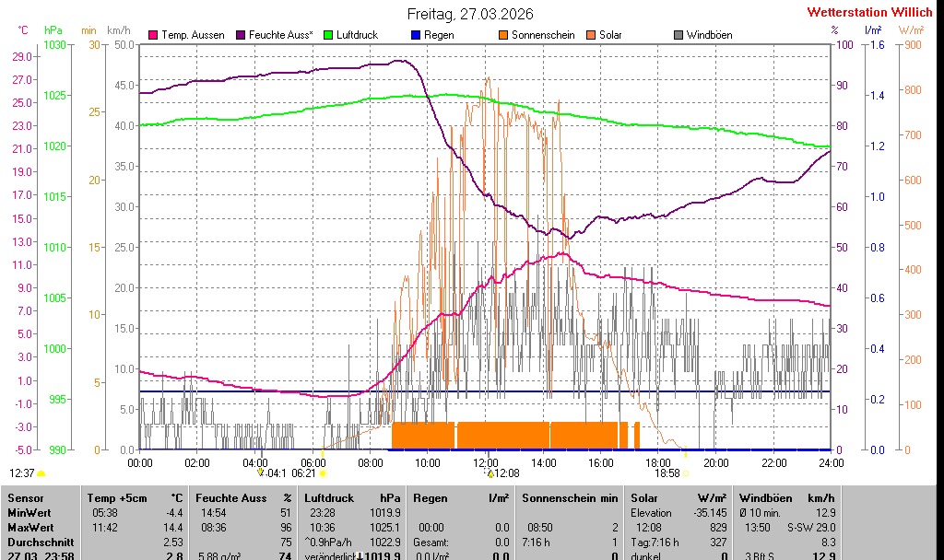Click the blue Regen legend swatch
944x560 pixels.
[x=416, y=35]
